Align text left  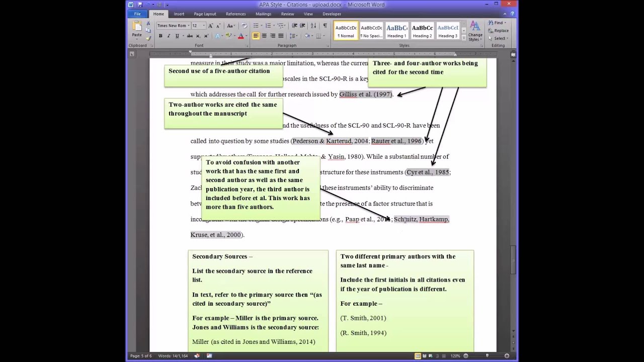coord(256,36)
